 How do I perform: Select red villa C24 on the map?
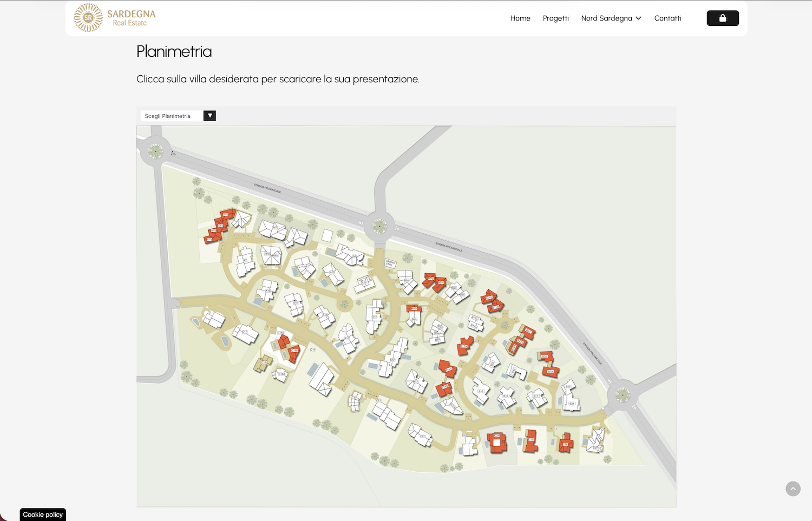(x=496, y=442)
